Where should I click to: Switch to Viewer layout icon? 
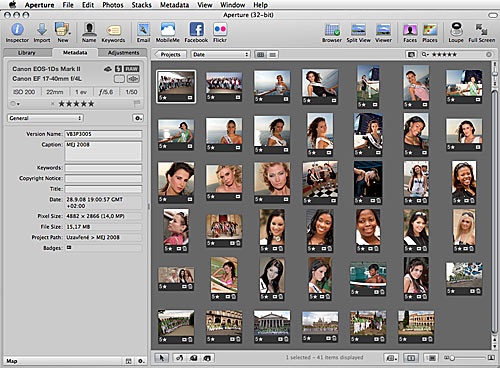click(383, 30)
